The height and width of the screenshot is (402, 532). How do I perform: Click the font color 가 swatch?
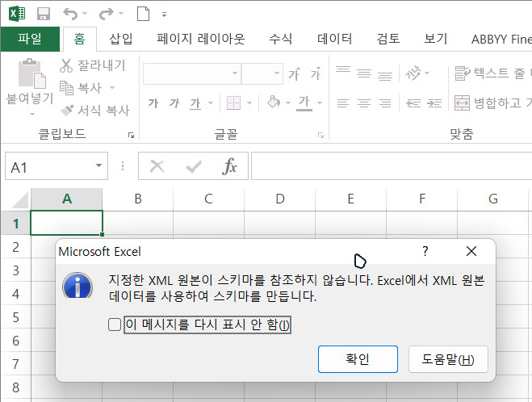point(304,103)
